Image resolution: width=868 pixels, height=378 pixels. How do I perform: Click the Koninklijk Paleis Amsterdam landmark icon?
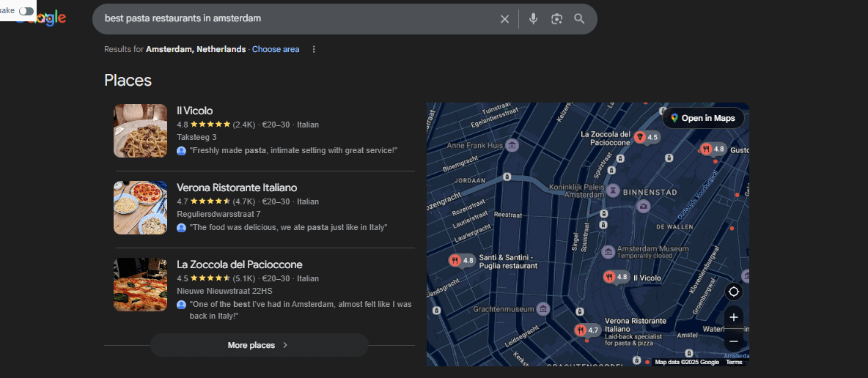coord(614,190)
